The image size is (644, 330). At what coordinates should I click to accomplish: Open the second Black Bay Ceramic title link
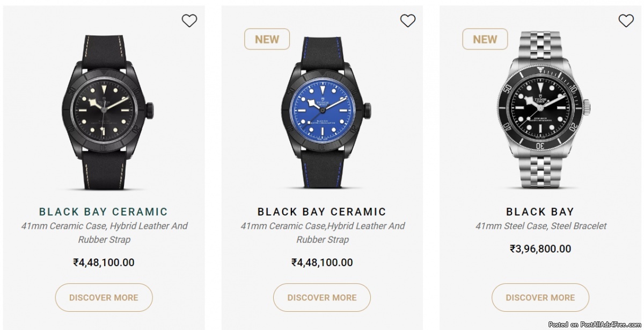point(322,212)
